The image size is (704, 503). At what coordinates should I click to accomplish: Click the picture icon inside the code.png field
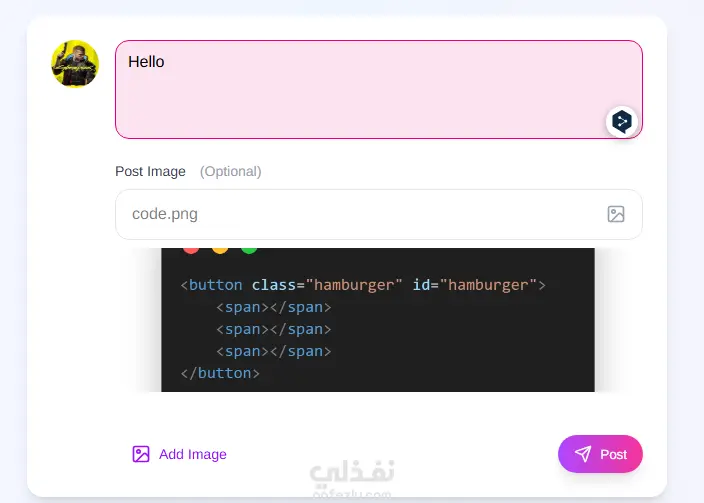(616, 214)
